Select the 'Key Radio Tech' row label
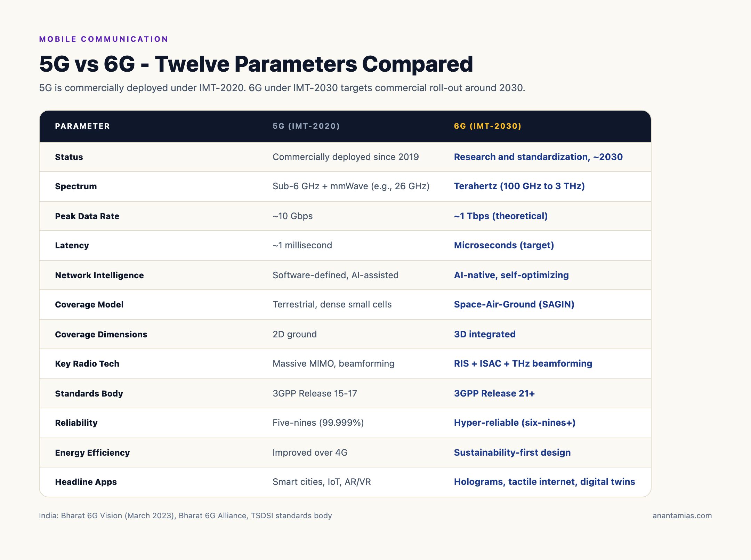The image size is (751, 560). pos(87,363)
